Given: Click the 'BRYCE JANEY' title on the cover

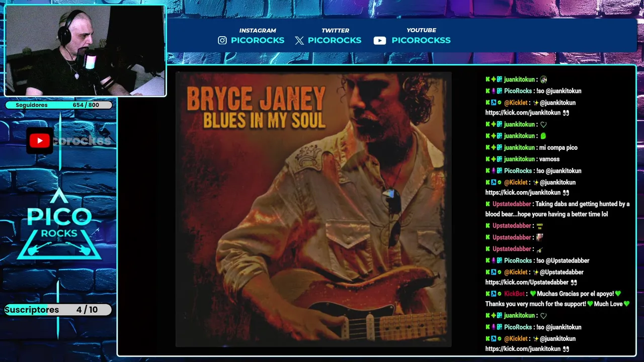Looking at the screenshot, I should [256, 98].
